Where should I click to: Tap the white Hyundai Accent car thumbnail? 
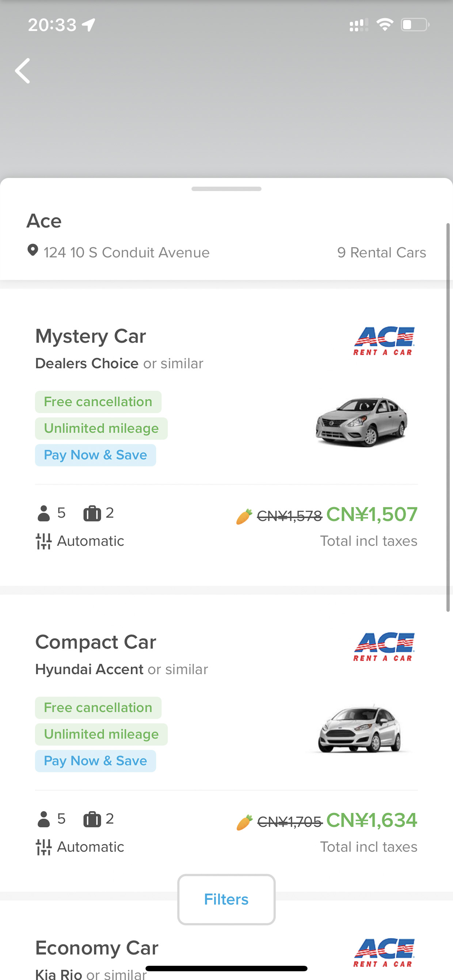[x=360, y=728]
